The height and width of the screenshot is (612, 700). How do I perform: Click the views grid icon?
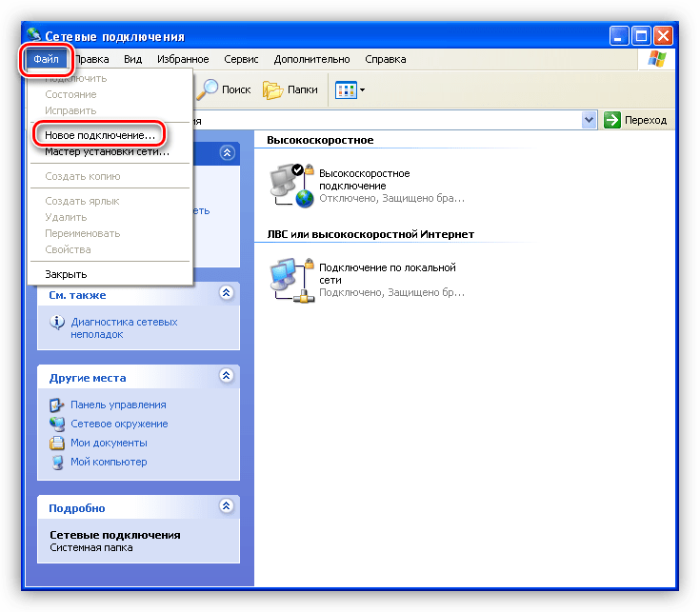click(346, 89)
